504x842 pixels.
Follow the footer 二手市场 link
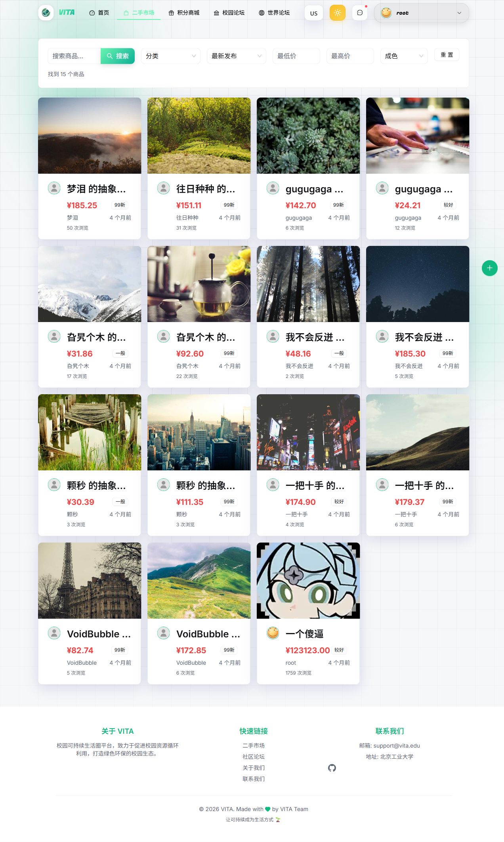point(254,746)
